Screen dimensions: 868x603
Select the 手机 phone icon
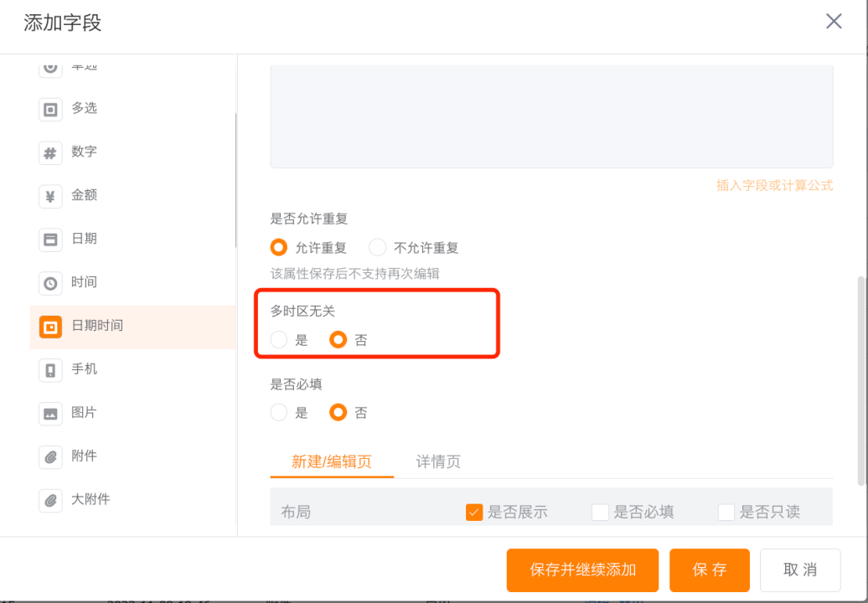50,370
